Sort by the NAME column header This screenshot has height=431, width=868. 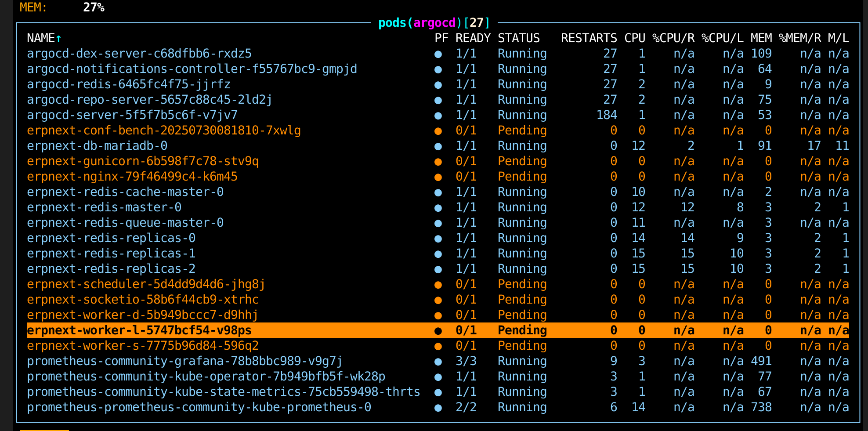[44, 38]
